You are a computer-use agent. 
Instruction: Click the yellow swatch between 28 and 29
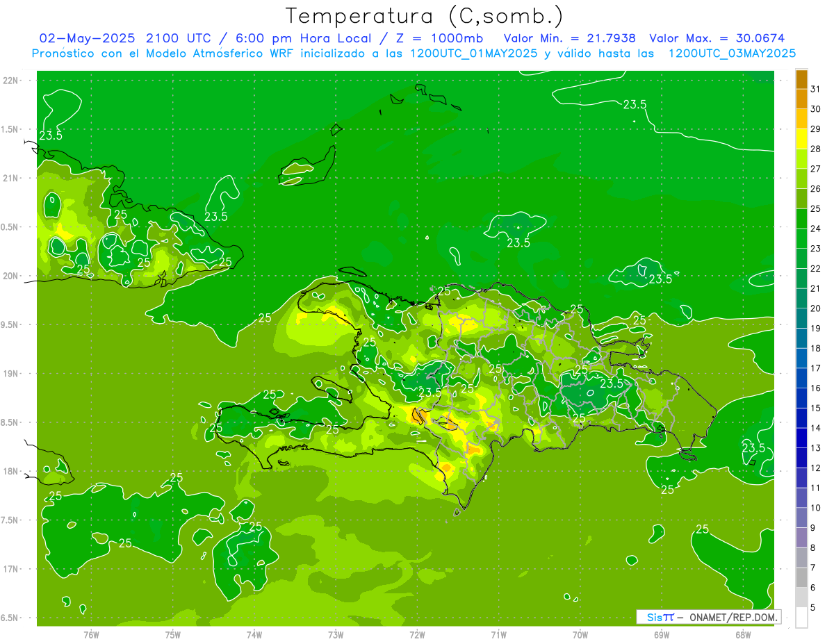coord(801,139)
